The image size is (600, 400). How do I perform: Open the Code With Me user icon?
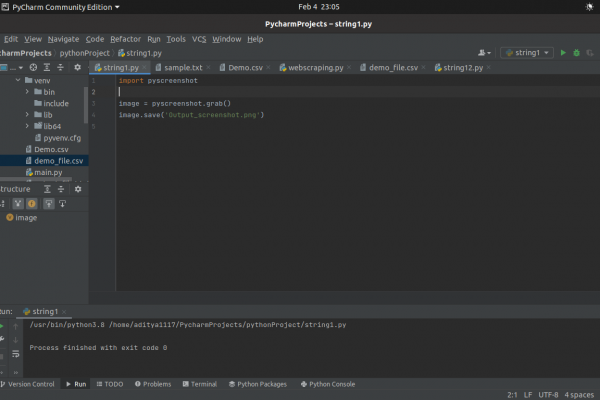481,53
